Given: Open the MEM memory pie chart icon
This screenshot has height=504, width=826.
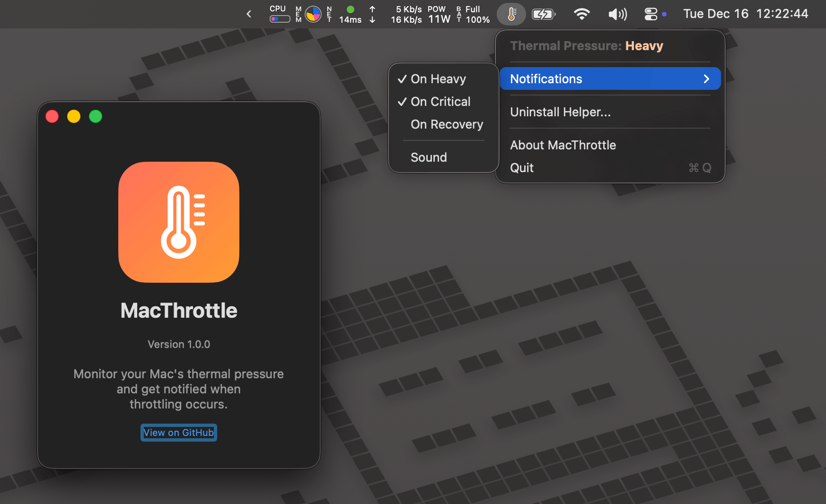Looking at the screenshot, I should pyautogui.click(x=312, y=14).
